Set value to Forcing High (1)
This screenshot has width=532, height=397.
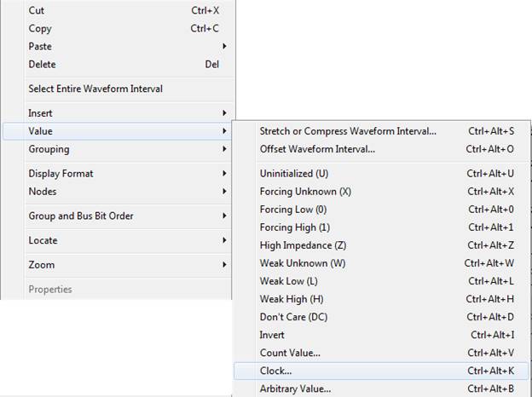tap(295, 227)
